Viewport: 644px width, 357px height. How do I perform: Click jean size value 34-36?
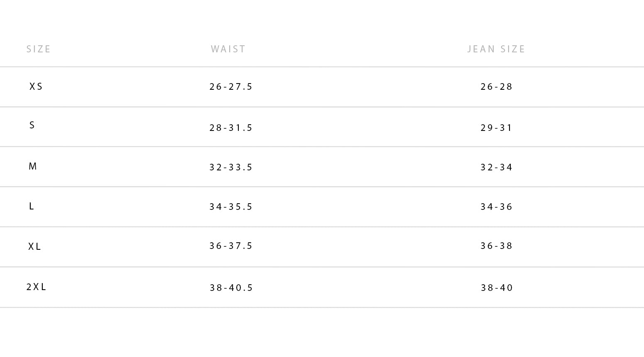(497, 207)
